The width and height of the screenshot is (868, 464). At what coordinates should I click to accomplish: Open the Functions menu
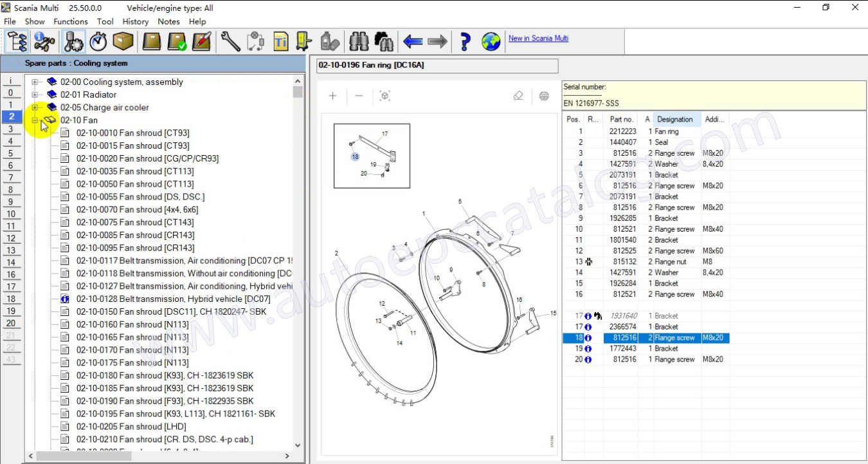(71, 21)
